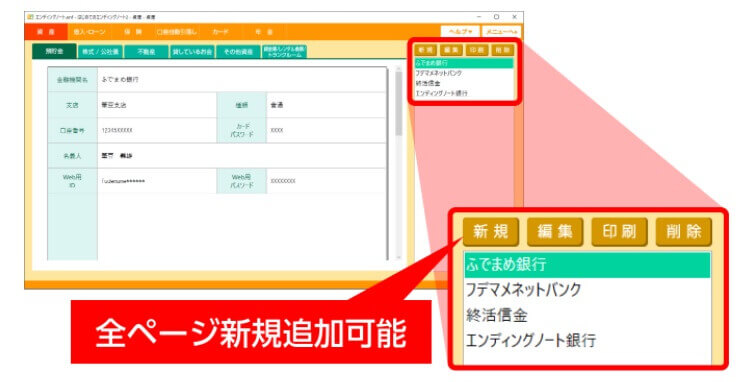Minimize the エンディングノート window
The width and height of the screenshot is (743, 382).
click(480, 17)
